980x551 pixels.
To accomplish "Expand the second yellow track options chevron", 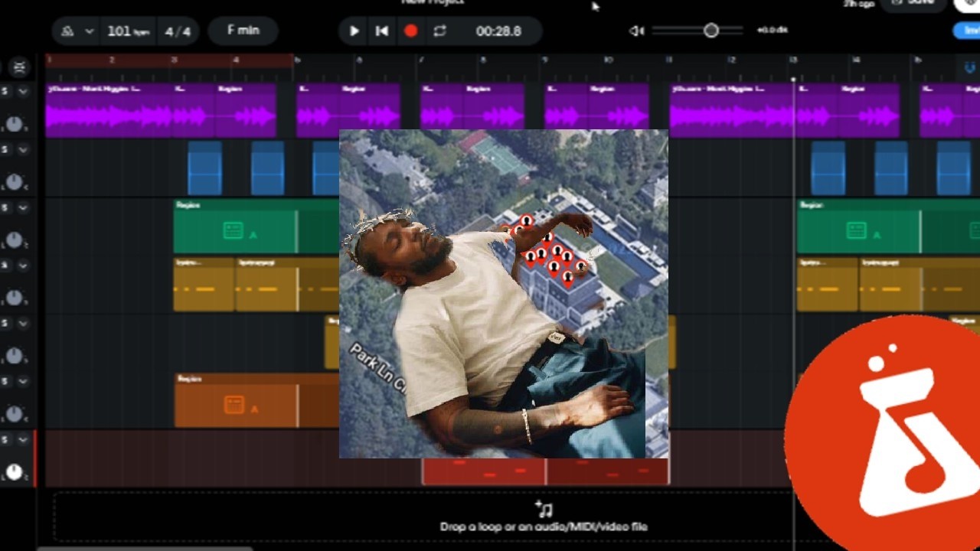I will coord(23,323).
